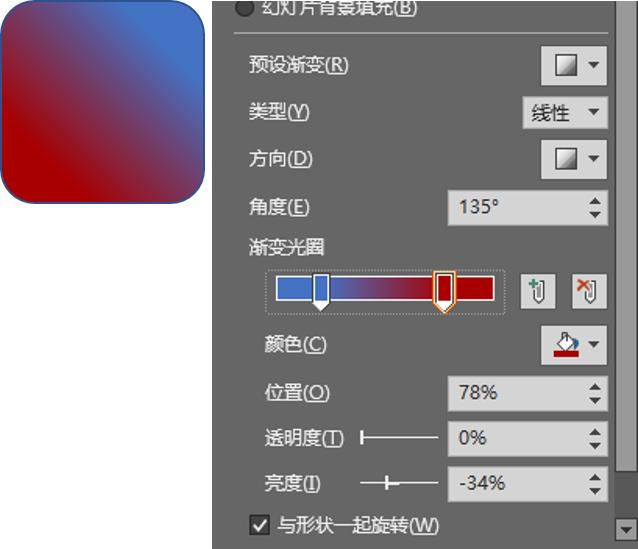Open the color paint bucket picker
Screen dimensions: 638x549
[566, 345]
